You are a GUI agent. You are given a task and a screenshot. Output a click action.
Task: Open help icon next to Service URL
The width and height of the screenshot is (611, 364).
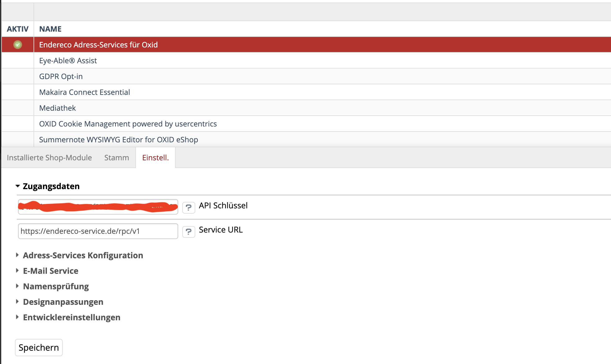coord(188,231)
